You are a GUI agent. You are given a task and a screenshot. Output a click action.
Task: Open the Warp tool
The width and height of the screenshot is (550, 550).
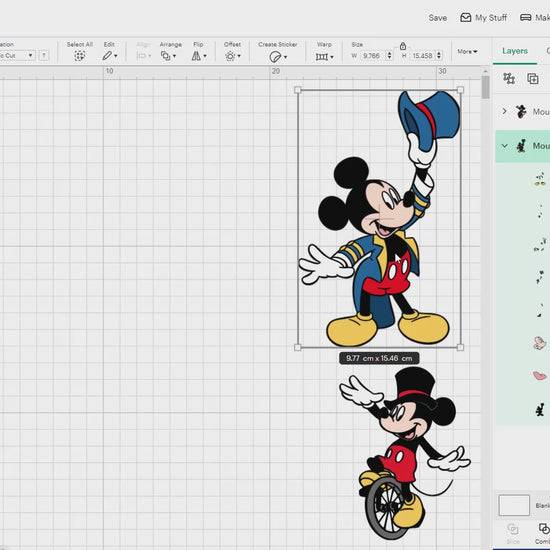click(322, 56)
